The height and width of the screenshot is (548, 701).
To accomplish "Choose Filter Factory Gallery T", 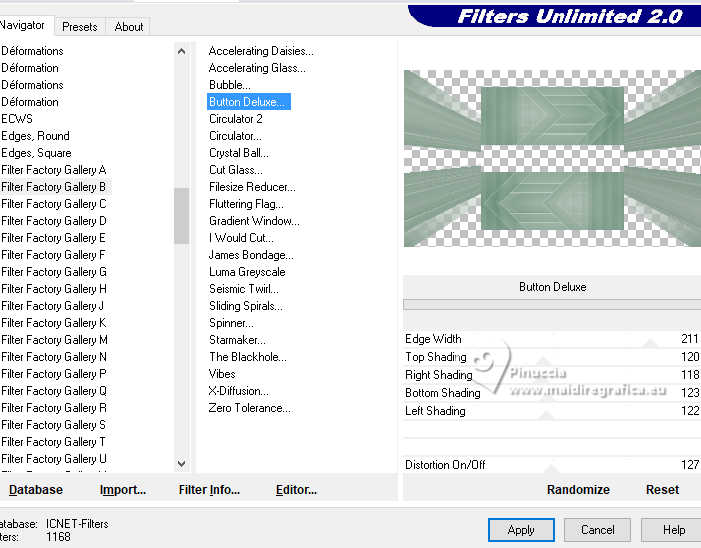I will tap(53, 442).
